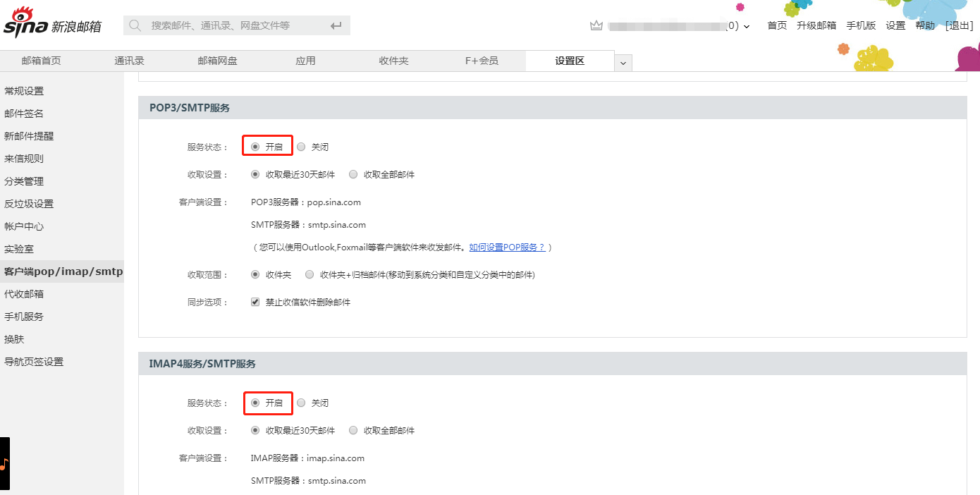
Task: Select 收件夹 as the 收取范围
Action: [255, 274]
